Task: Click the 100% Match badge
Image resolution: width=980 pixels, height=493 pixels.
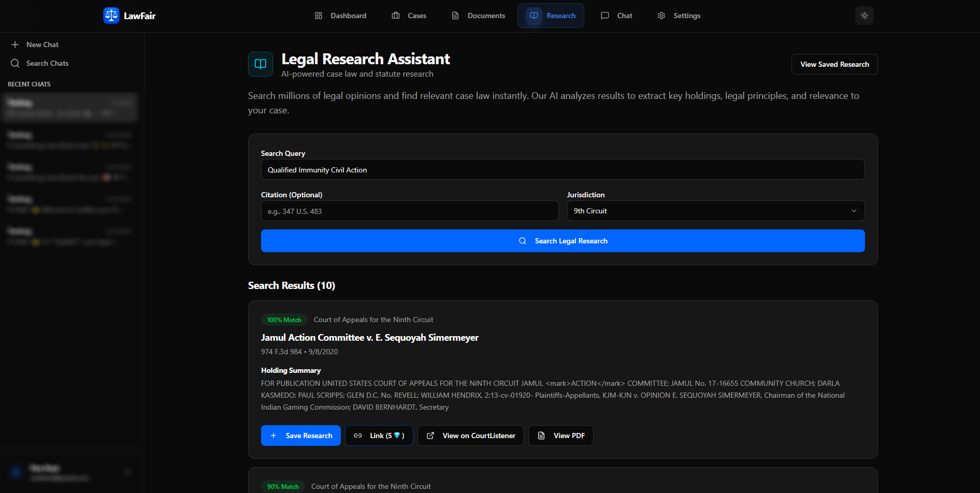Action: point(284,320)
